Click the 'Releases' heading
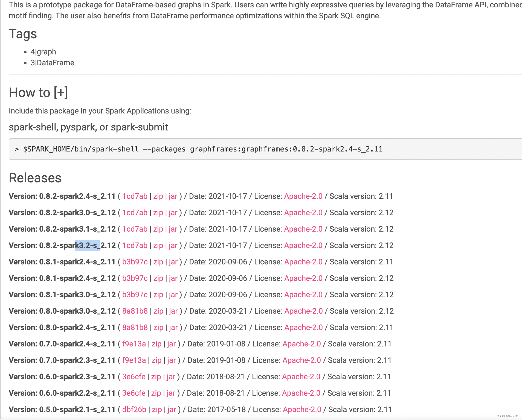 pos(35,178)
